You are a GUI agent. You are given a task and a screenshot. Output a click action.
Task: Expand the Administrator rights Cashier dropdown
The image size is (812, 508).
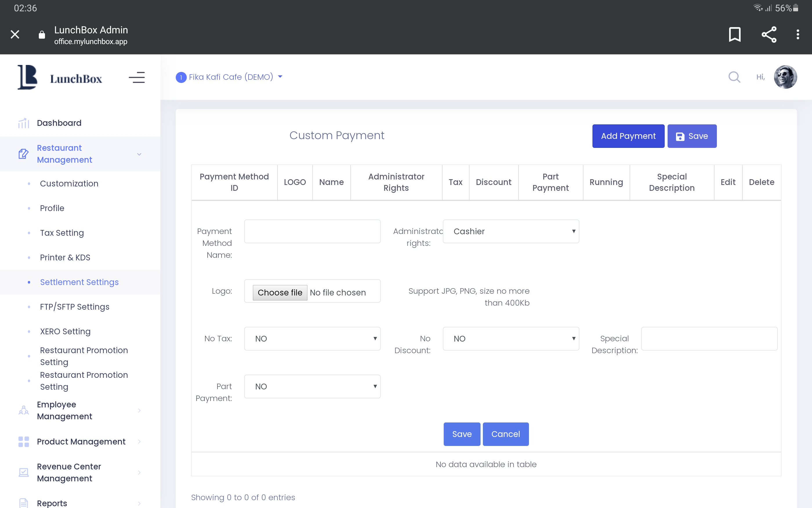[x=511, y=231]
